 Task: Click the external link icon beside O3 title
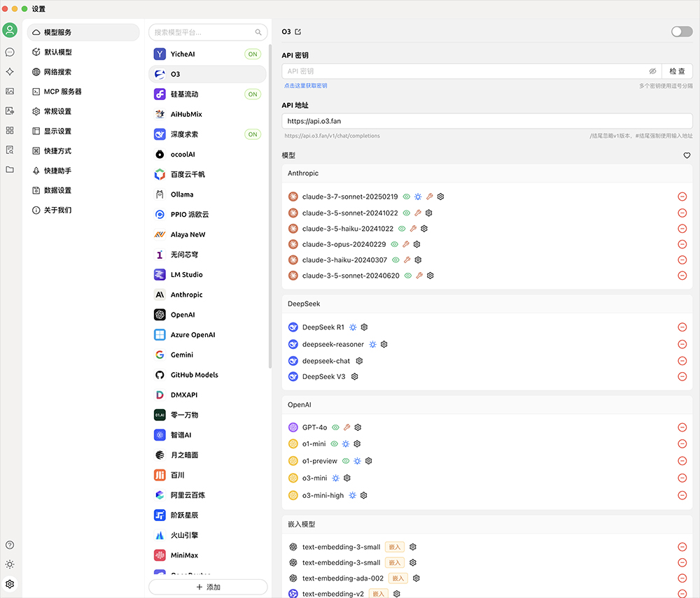point(298,32)
